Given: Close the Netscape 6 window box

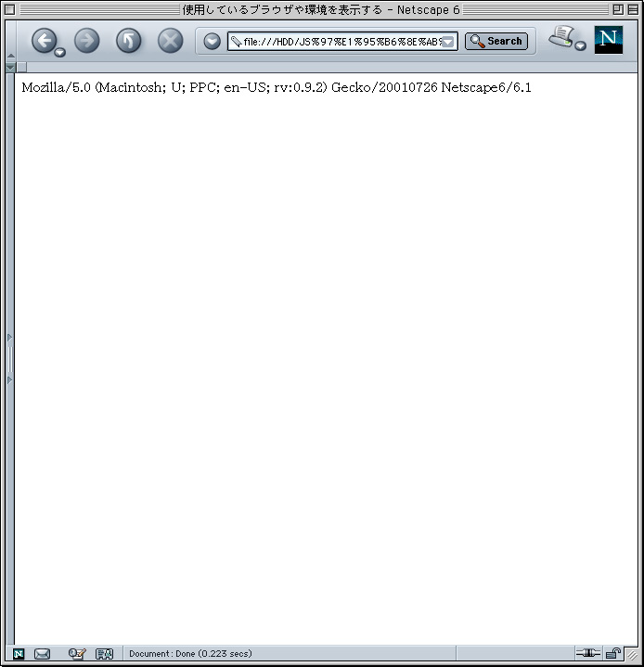Looking at the screenshot, I should (10, 9).
